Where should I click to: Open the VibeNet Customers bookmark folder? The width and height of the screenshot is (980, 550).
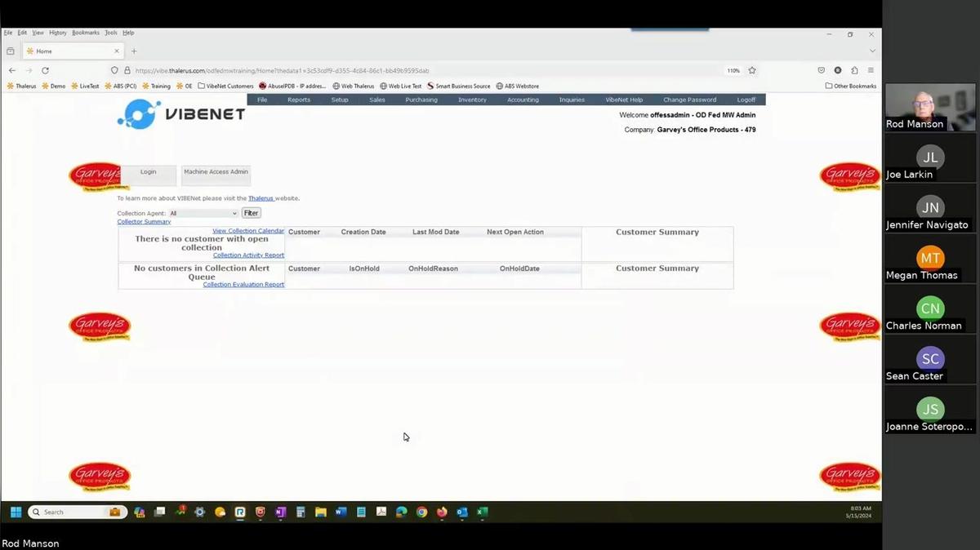[225, 86]
